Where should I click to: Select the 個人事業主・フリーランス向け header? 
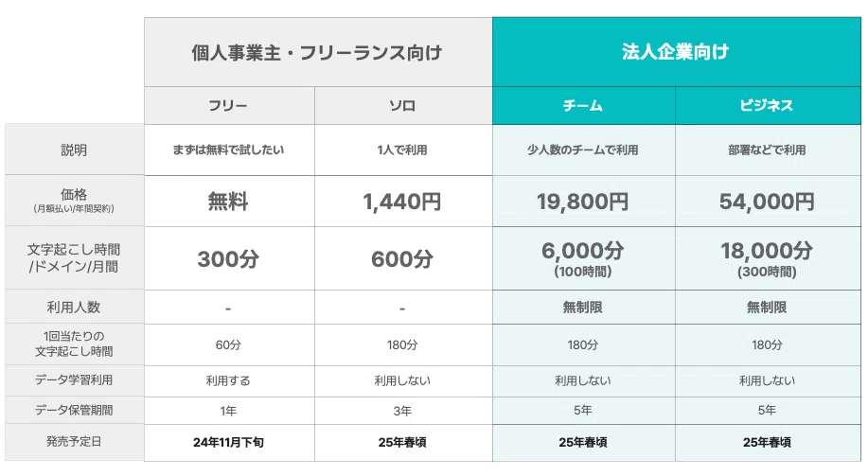pyautogui.click(x=318, y=52)
